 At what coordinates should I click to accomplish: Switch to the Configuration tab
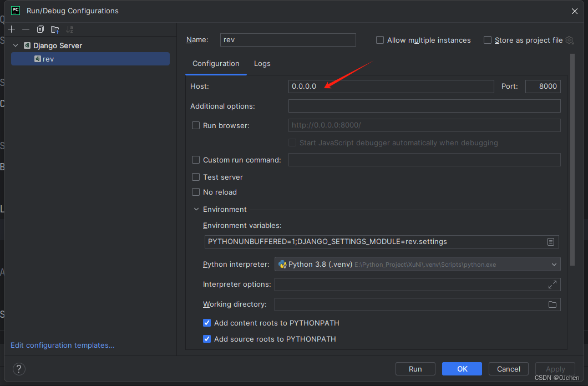(x=216, y=64)
